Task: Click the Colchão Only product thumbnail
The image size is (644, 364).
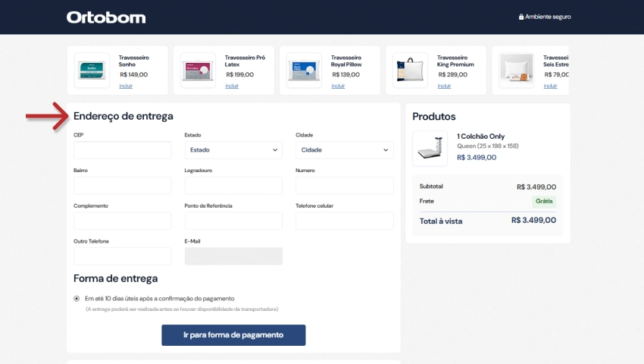Action: click(430, 148)
